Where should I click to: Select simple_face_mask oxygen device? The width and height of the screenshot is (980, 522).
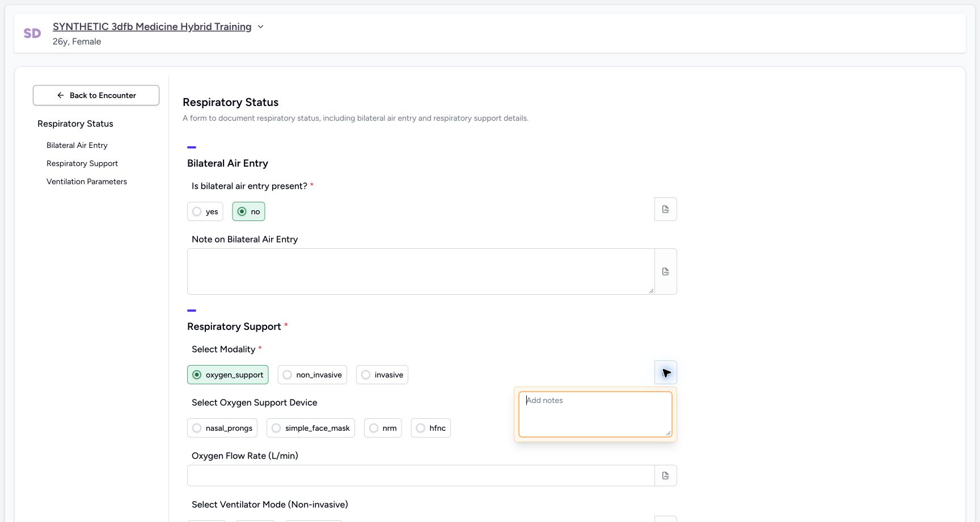pyautogui.click(x=311, y=428)
